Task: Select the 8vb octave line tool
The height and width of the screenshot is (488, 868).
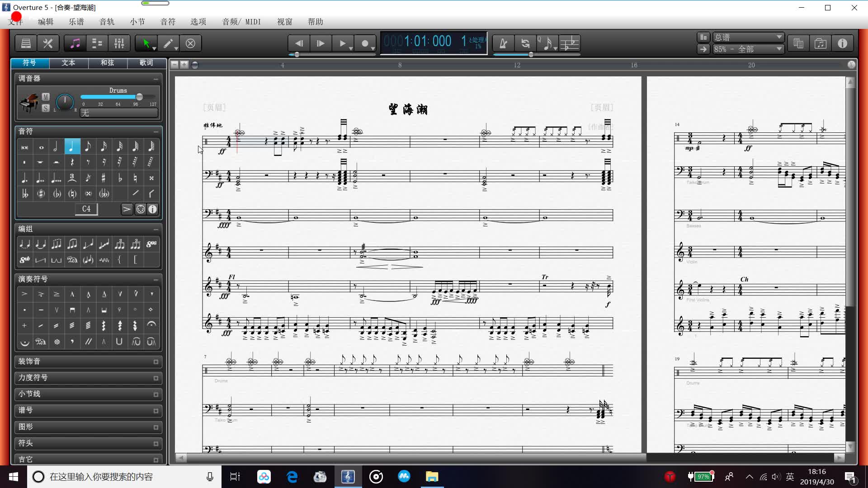Action: pos(25,260)
